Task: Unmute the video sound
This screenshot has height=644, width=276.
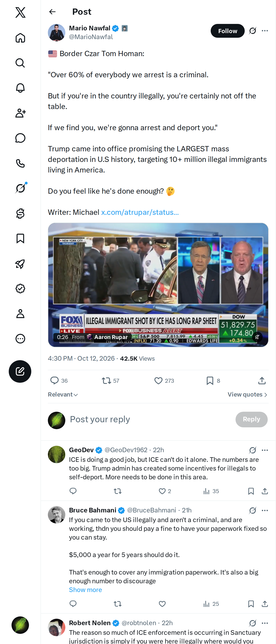Action: click(x=257, y=337)
